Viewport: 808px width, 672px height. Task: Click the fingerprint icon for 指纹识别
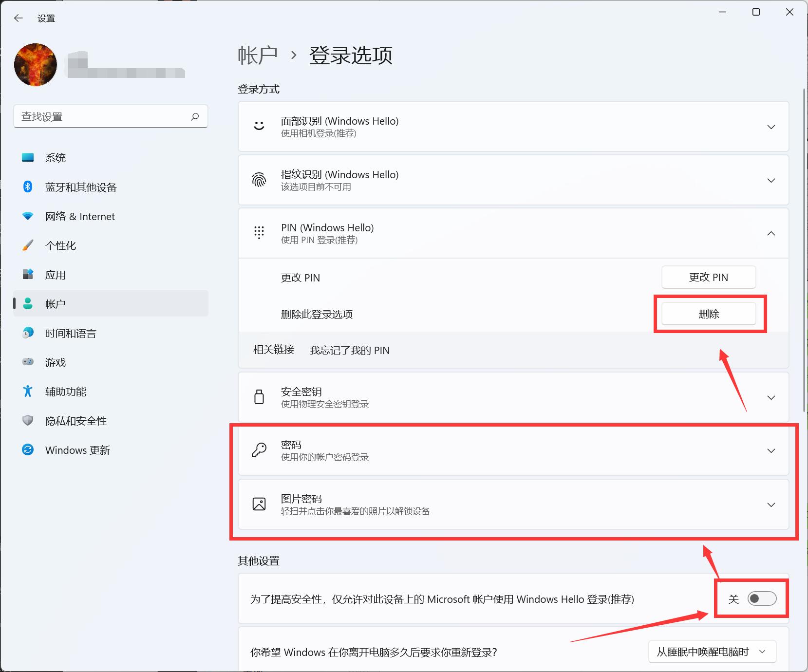(x=259, y=180)
